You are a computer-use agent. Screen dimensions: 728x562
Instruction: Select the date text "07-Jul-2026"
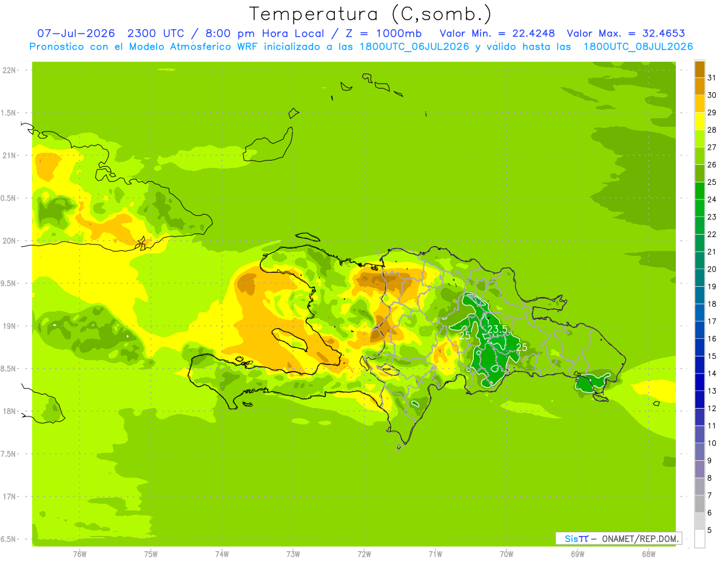tap(75, 33)
